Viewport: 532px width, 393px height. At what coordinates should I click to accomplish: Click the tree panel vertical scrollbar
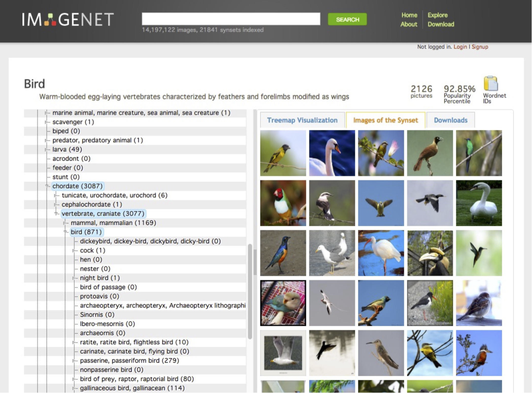click(250, 291)
